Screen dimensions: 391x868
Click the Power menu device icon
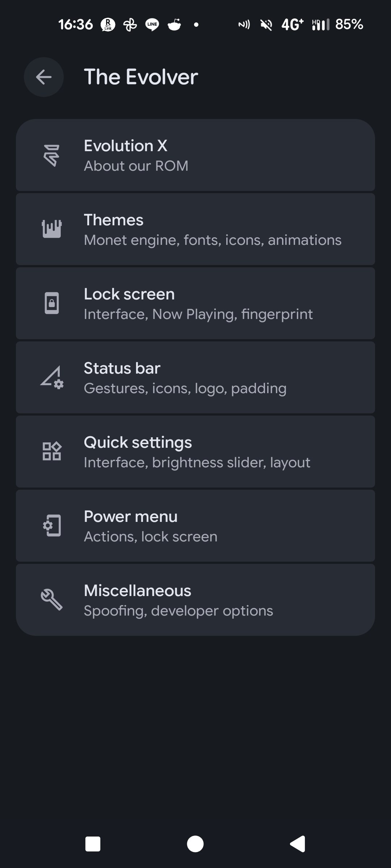[52, 526]
